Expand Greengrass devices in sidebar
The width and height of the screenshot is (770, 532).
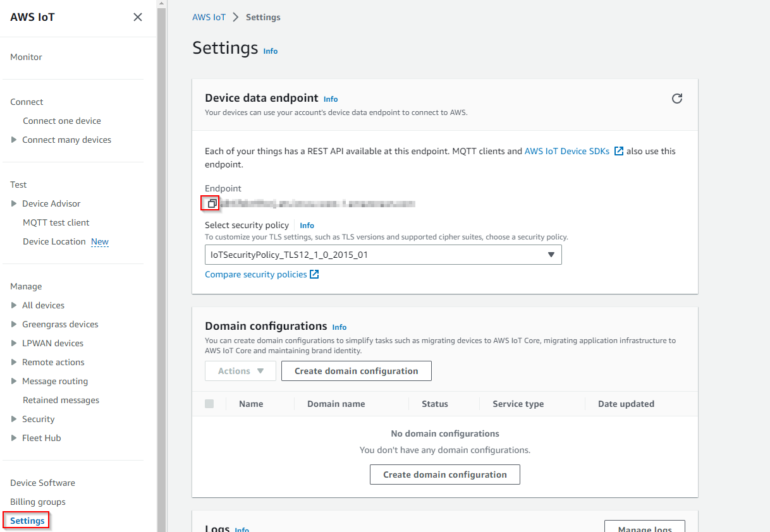pyautogui.click(x=14, y=324)
